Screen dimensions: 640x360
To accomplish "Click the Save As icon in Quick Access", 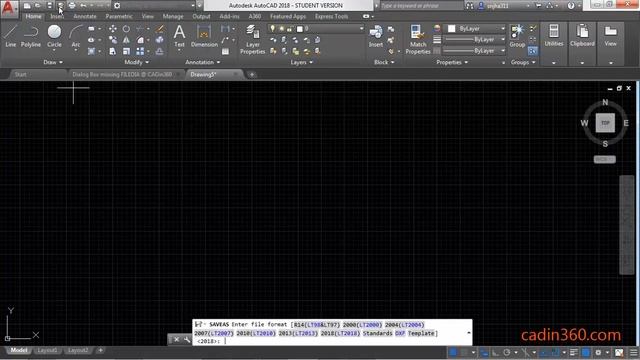I will click(60, 6).
